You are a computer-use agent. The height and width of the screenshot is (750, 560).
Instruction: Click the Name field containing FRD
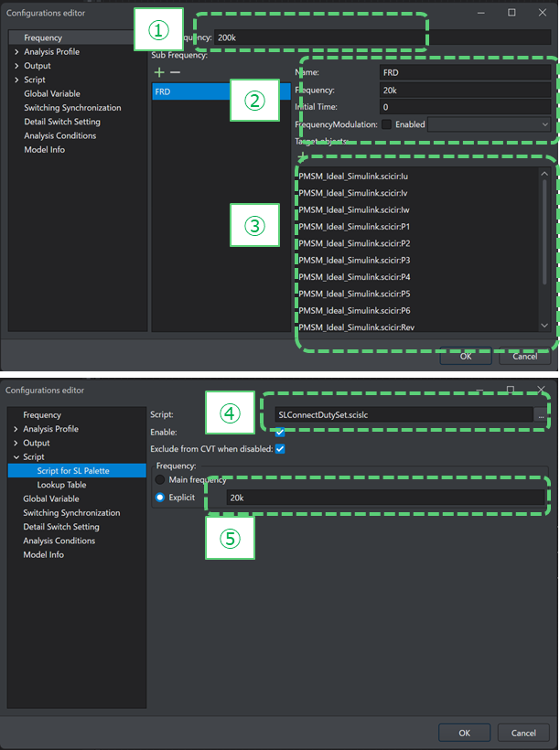tap(465, 72)
